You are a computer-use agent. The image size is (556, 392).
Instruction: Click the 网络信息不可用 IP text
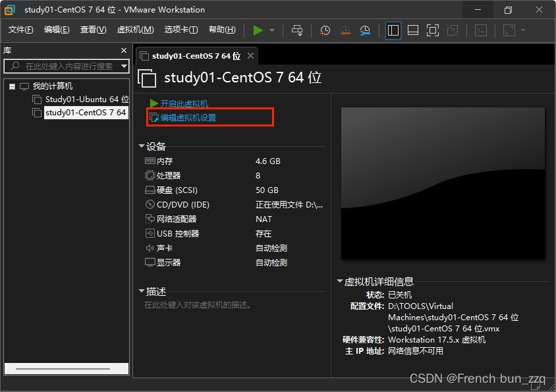pyautogui.click(x=416, y=351)
